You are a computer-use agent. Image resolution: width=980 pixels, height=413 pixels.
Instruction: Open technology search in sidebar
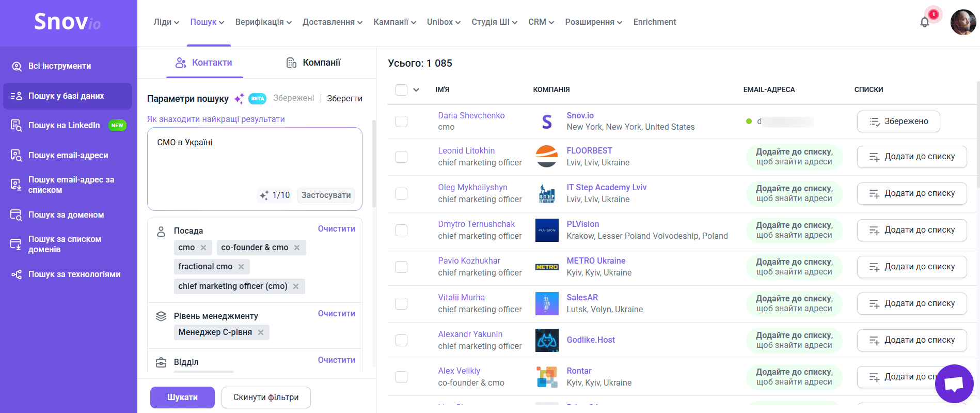(x=68, y=274)
